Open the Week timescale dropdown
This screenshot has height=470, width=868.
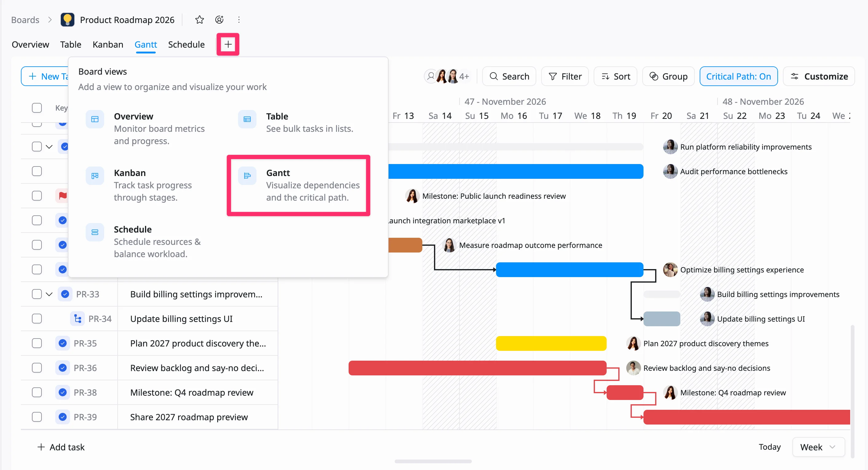pyautogui.click(x=818, y=447)
